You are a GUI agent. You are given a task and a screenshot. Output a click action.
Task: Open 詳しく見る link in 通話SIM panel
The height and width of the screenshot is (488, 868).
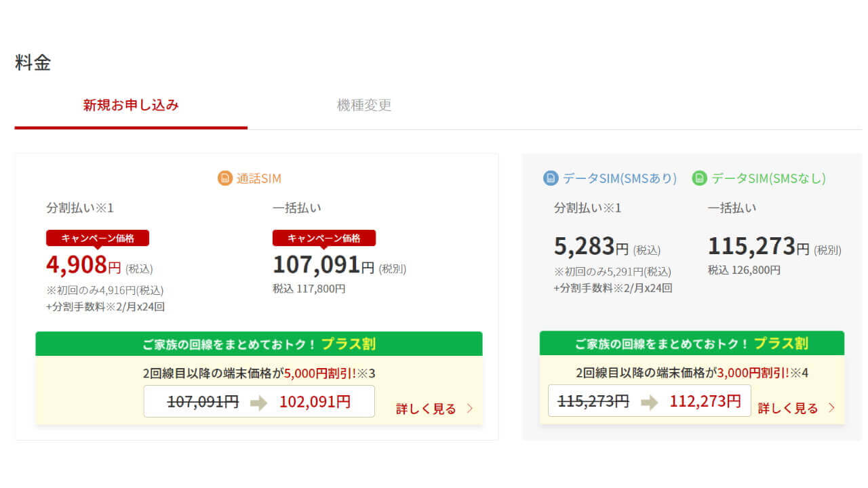pyautogui.click(x=426, y=409)
